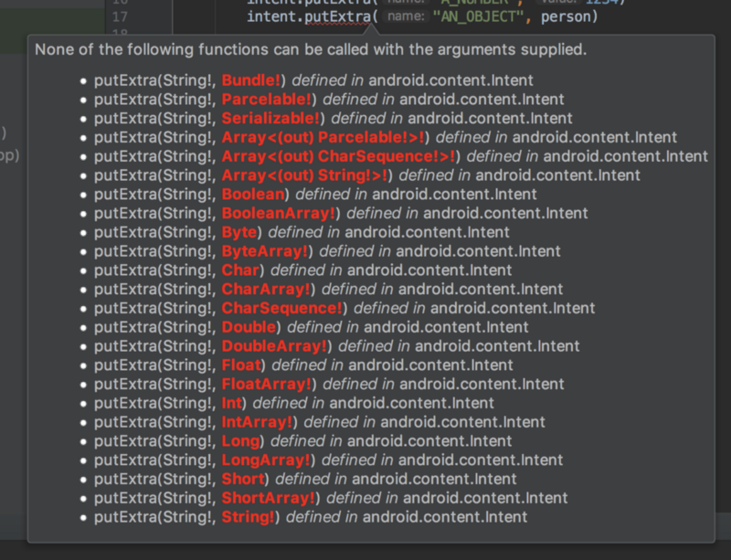Click the "AN_OBJECT" string argument
Screen dimensions: 731x560
(478, 16)
